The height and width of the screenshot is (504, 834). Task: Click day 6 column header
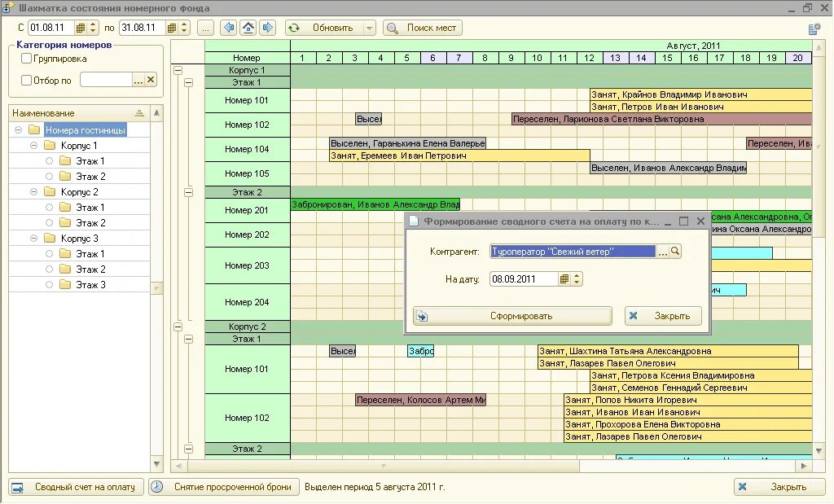pos(432,58)
